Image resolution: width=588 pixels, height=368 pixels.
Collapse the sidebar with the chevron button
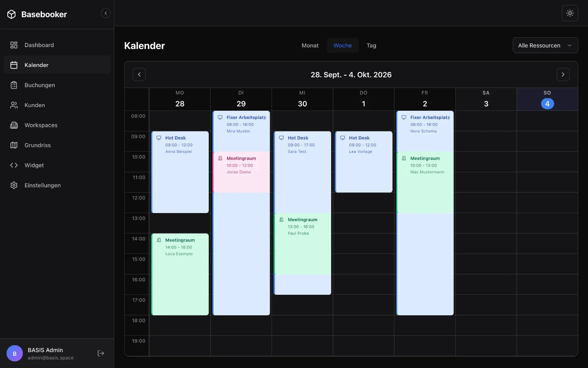coord(105,13)
